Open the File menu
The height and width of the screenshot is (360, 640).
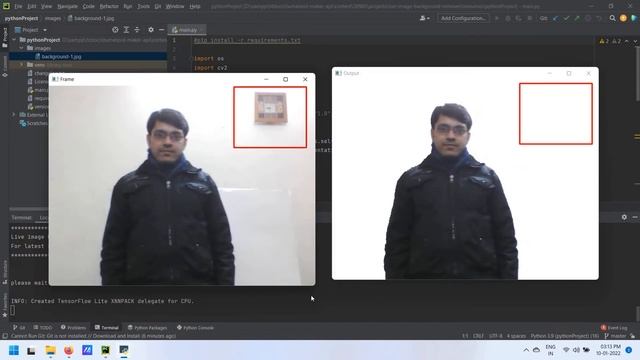point(18,7)
